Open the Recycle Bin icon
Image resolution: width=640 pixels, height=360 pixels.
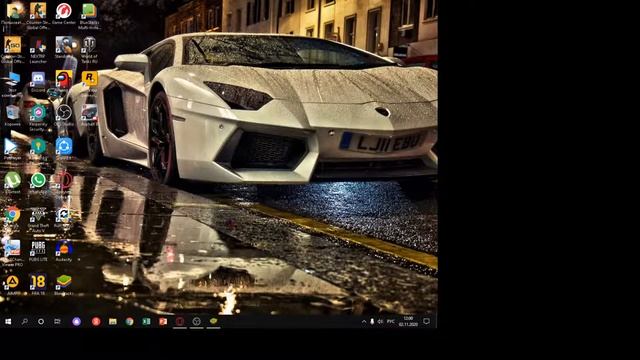pos(12,112)
